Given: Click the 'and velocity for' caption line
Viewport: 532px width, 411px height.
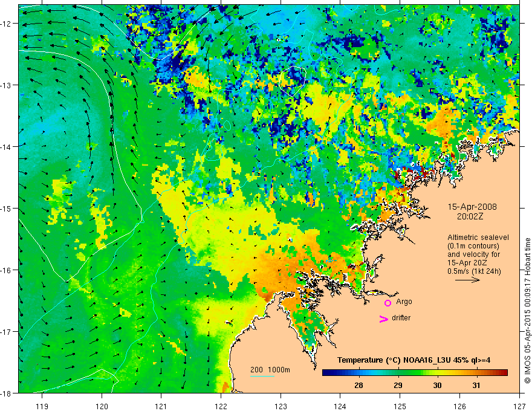Looking at the screenshot, I should point(473,254).
